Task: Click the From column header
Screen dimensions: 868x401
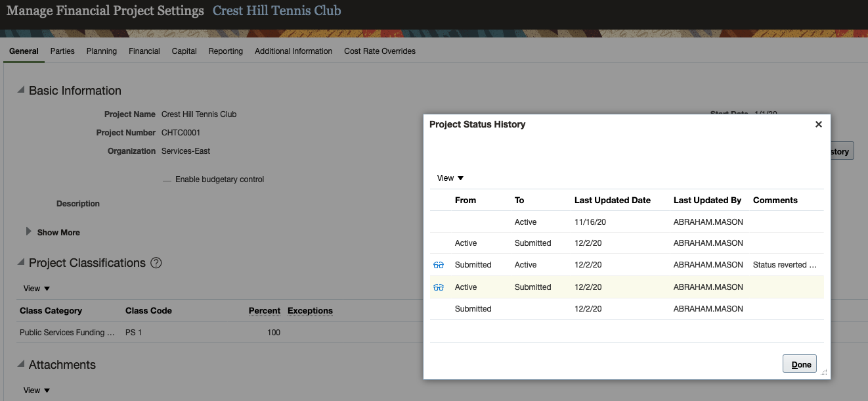Action: 466,200
